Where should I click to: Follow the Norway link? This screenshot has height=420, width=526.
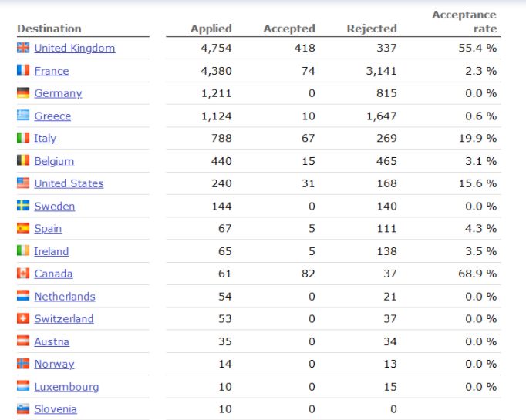pyautogui.click(x=54, y=364)
